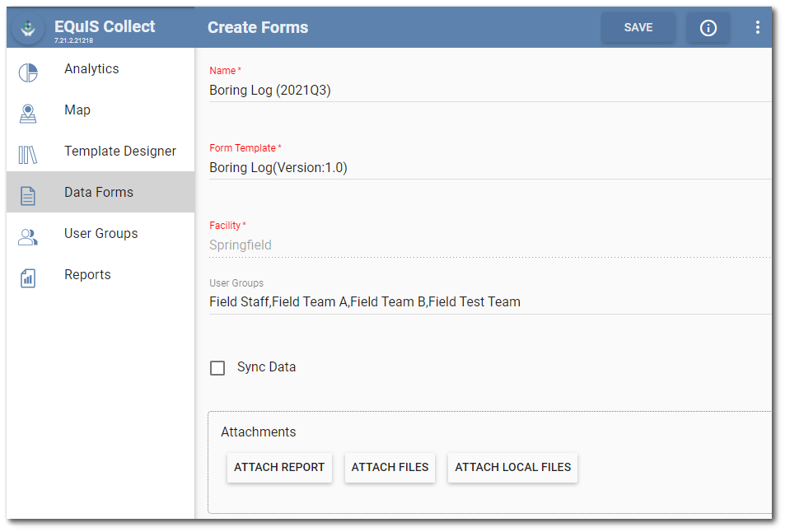Select the Map pin icon
Image resolution: width=785 pixels, height=532 pixels.
(27, 110)
